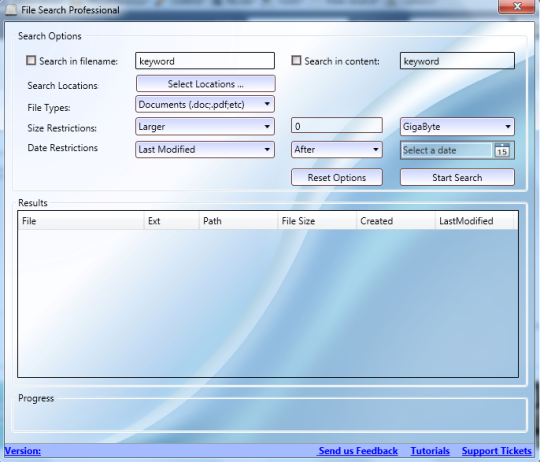The height and width of the screenshot is (462, 540).
Task: Sort results by Ext column
Action: 172,221
